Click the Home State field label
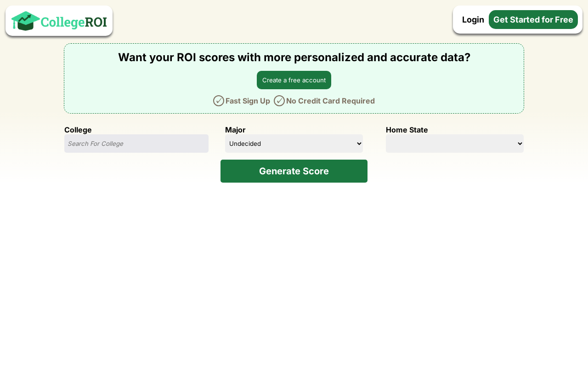Viewport: 588px width, 368px height. tap(407, 130)
